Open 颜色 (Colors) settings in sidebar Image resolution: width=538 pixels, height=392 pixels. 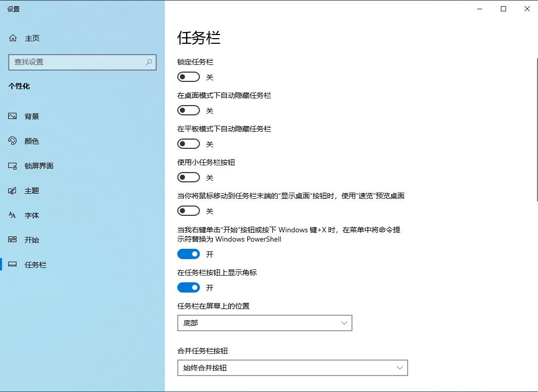(12, 141)
